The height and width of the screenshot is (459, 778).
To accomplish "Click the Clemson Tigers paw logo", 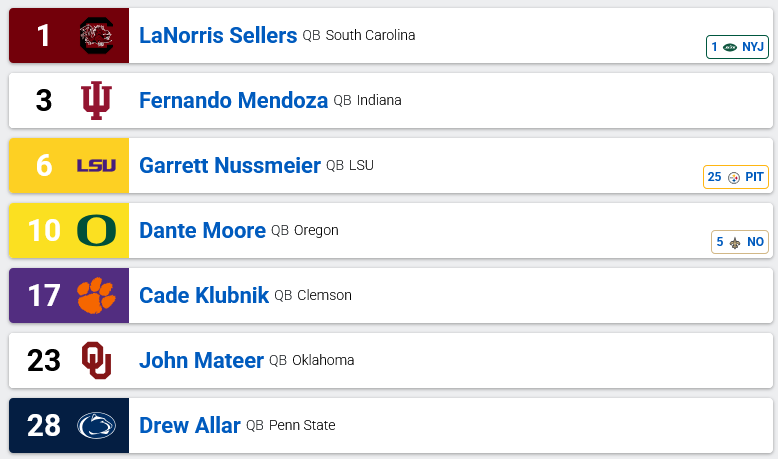I will (96, 296).
